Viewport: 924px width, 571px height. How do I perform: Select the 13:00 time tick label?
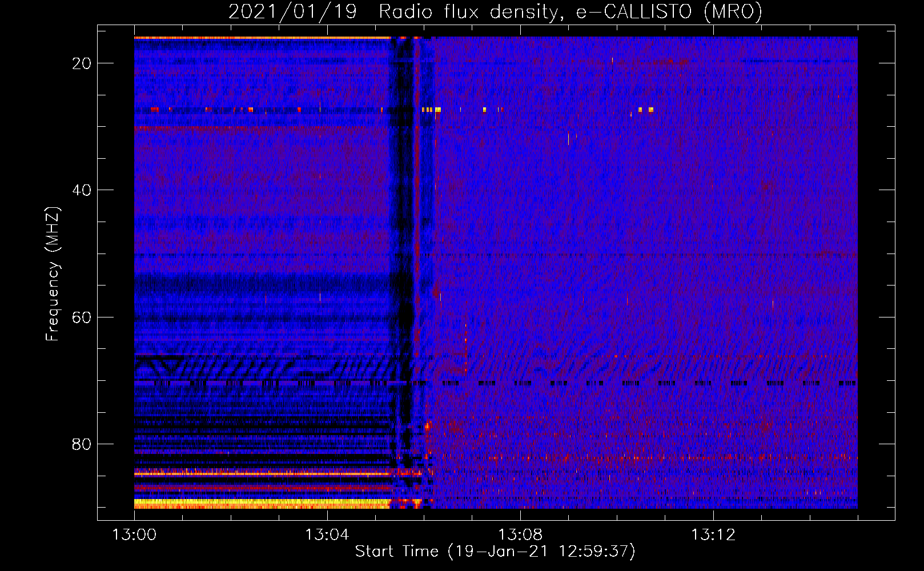[x=134, y=535]
